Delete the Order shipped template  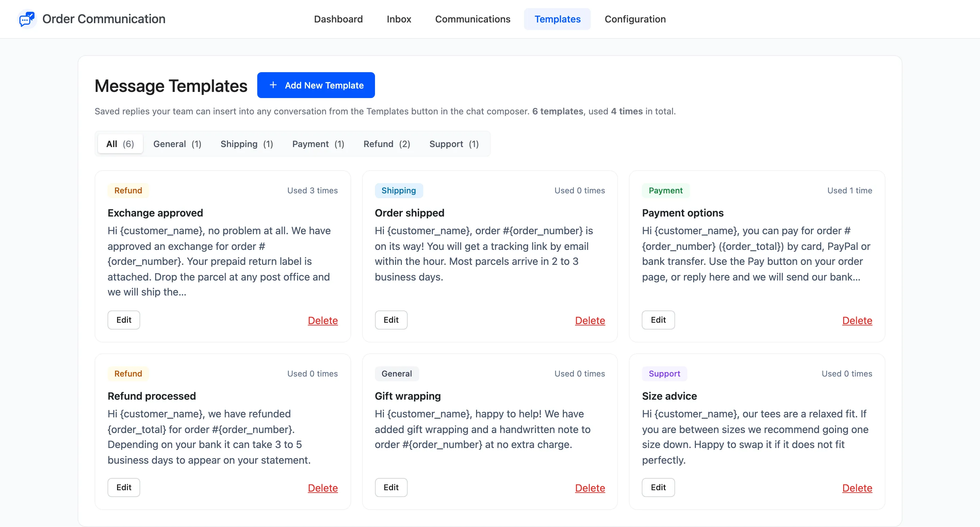[x=590, y=320]
